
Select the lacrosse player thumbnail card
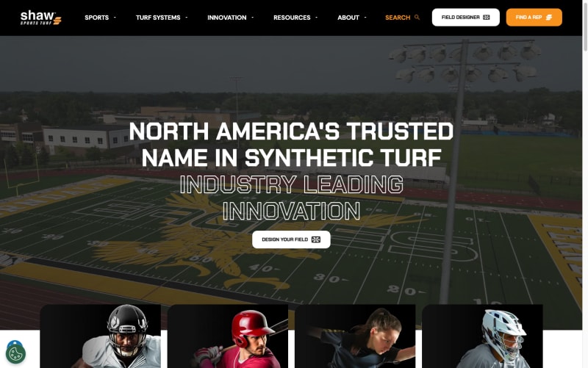[x=482, y=336]
